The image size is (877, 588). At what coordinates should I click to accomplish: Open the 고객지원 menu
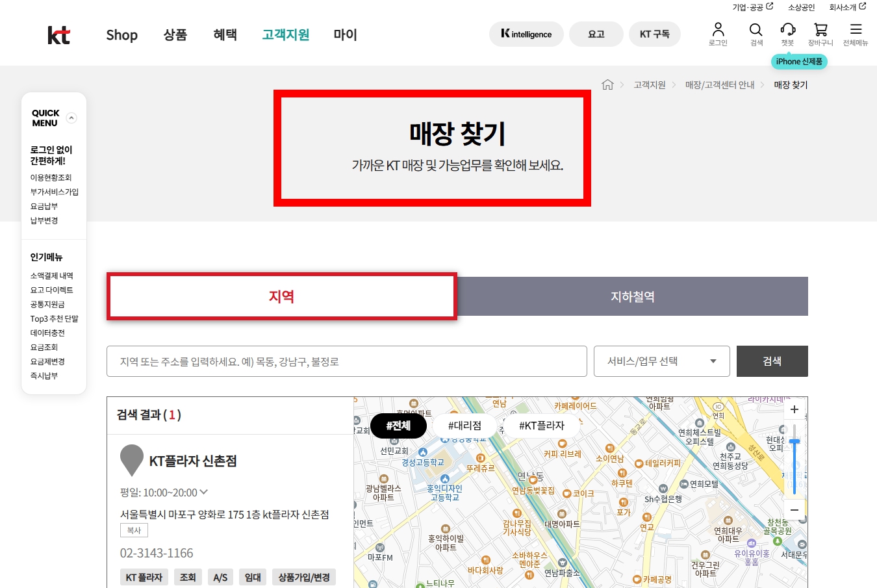pos(285,34)
